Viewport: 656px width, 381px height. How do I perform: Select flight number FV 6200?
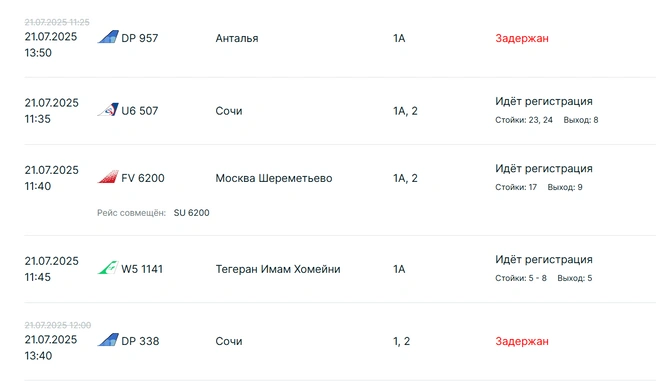click(x=143, y=178)
